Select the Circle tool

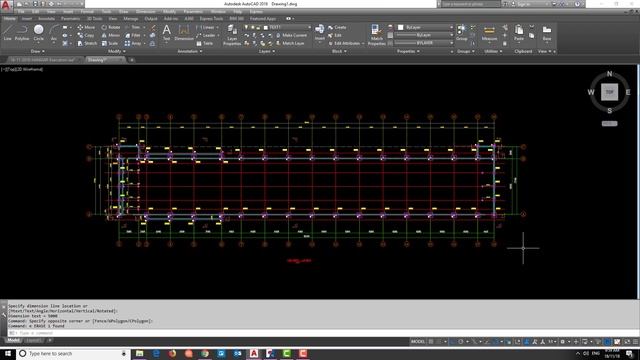(38, 32)
